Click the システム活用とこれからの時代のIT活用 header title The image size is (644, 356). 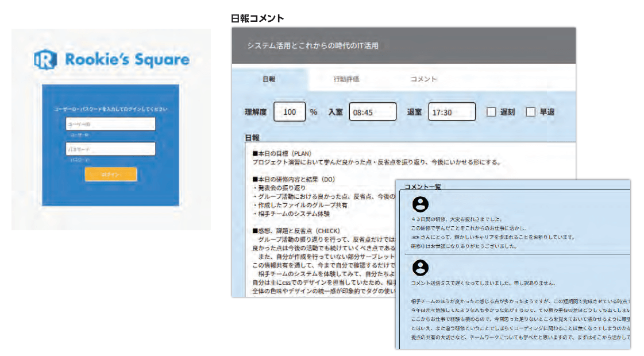coord(313,45)
